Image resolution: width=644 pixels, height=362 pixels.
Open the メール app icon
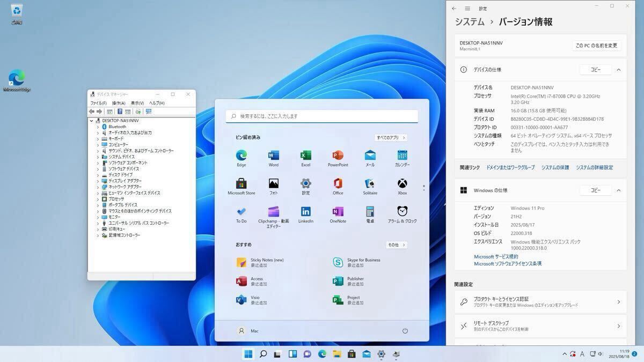tap(370, 156)
